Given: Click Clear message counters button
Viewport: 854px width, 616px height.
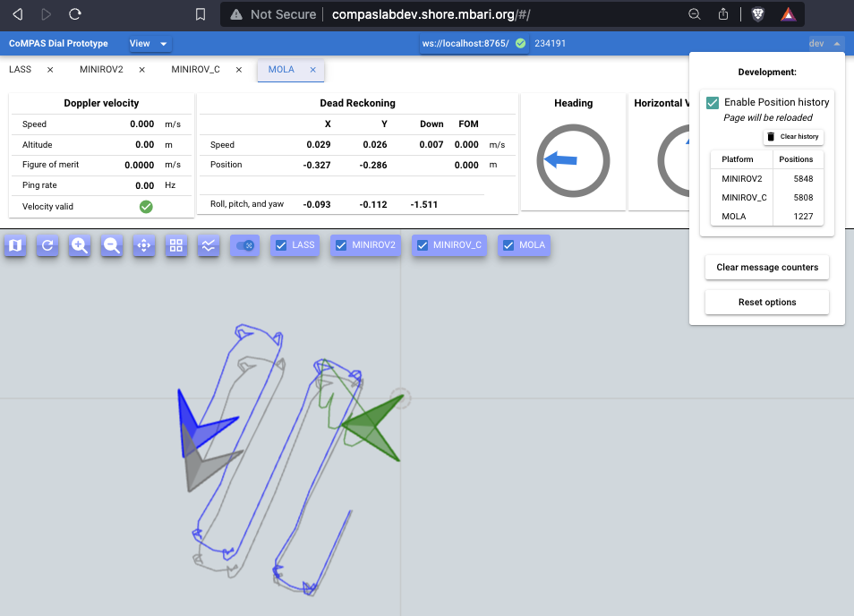Looking at the screenshot, I should pos(767,268).
